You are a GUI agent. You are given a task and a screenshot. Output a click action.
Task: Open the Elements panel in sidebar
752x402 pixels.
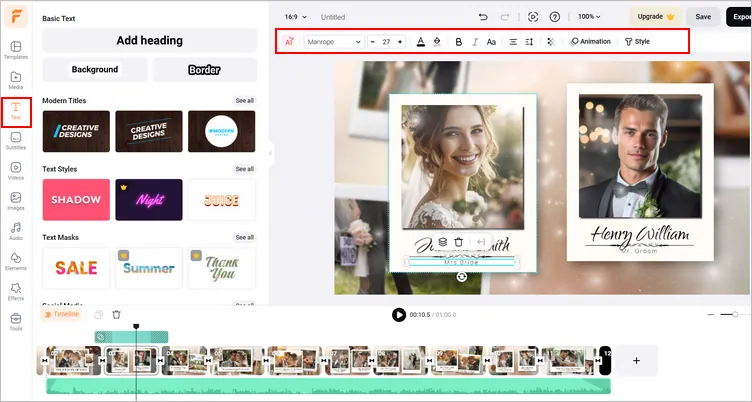[16, 261]
